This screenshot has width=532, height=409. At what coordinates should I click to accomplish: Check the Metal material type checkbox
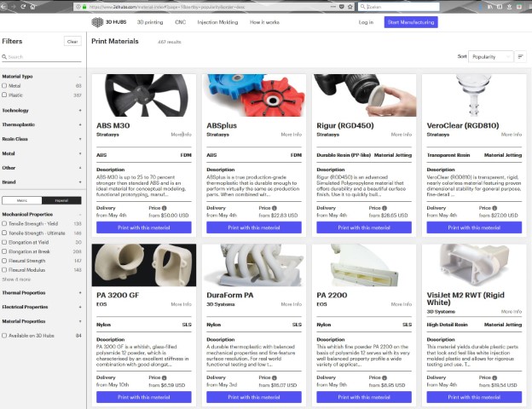pyautogui.click(x=5, y=86)
